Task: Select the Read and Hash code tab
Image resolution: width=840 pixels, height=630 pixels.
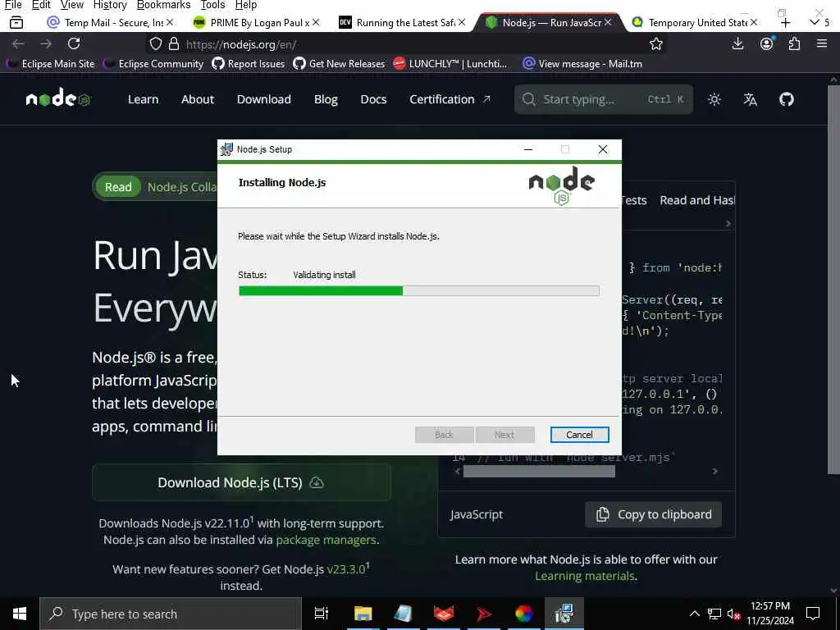Action: coord(697,200)
